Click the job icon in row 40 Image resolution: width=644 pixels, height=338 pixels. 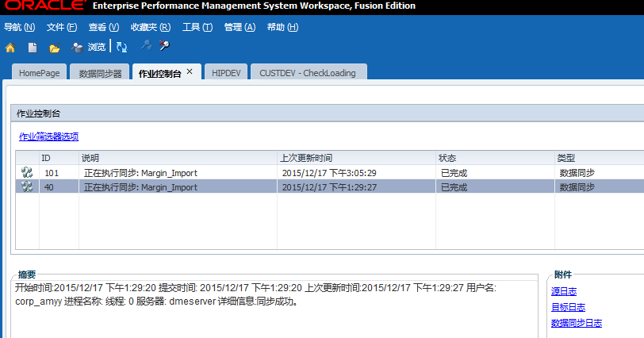(x=27, y=187)
